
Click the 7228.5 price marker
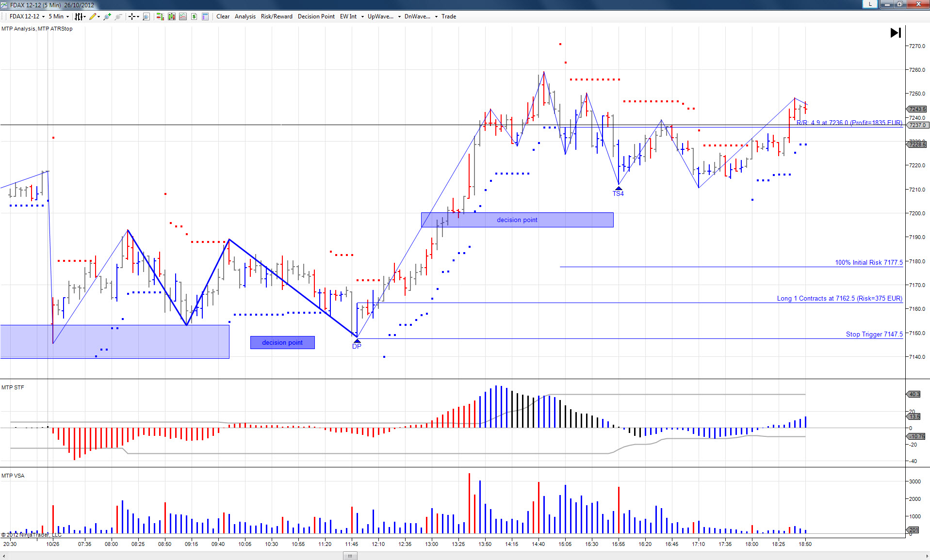point(917,144)
